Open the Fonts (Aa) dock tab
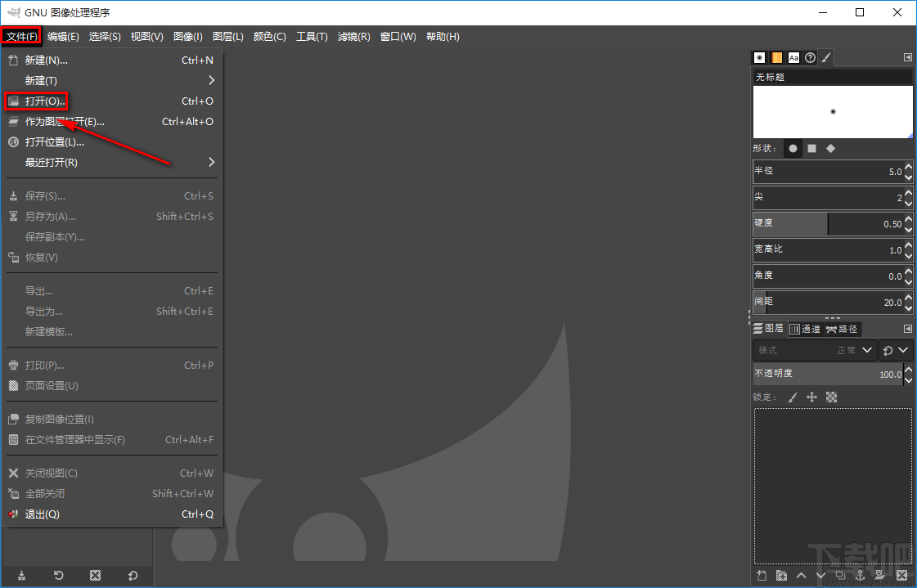 [793, 57]
